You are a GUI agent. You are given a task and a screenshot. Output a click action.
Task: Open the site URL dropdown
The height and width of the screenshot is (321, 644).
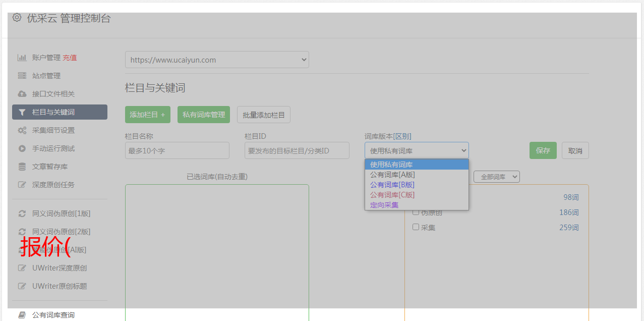pos(217,60)
